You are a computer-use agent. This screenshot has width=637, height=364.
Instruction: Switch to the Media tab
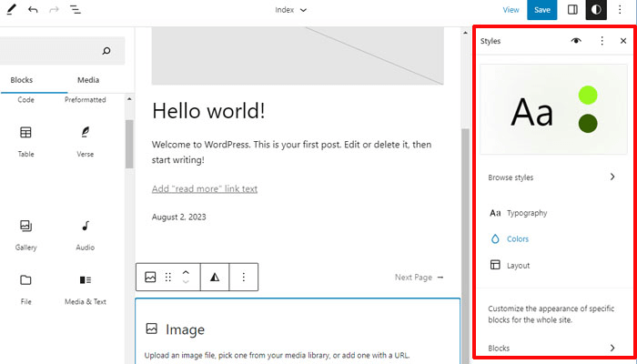pyautogui.click(x=88, y=80)
